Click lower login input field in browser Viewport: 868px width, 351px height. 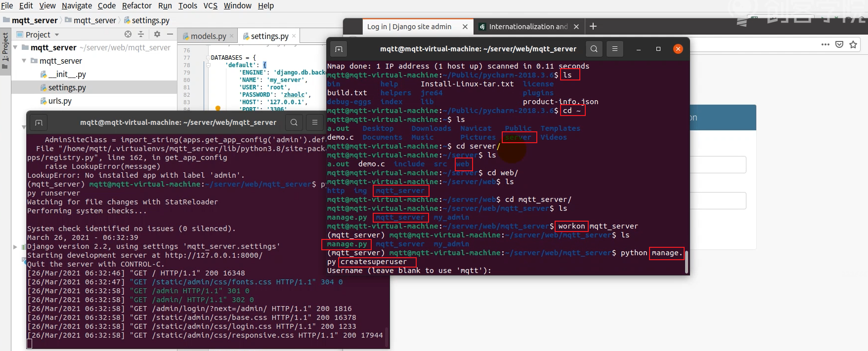[x=718, y=201]
